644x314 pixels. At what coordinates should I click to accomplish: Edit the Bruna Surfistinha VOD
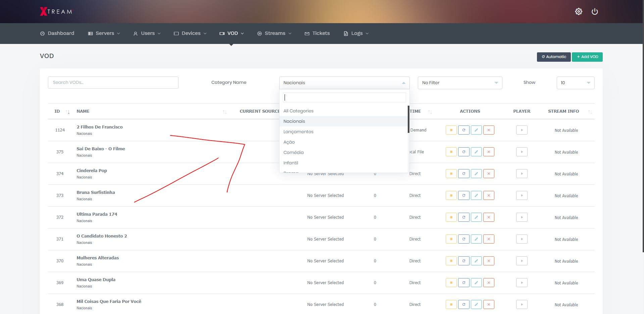[x=476, y=196]
